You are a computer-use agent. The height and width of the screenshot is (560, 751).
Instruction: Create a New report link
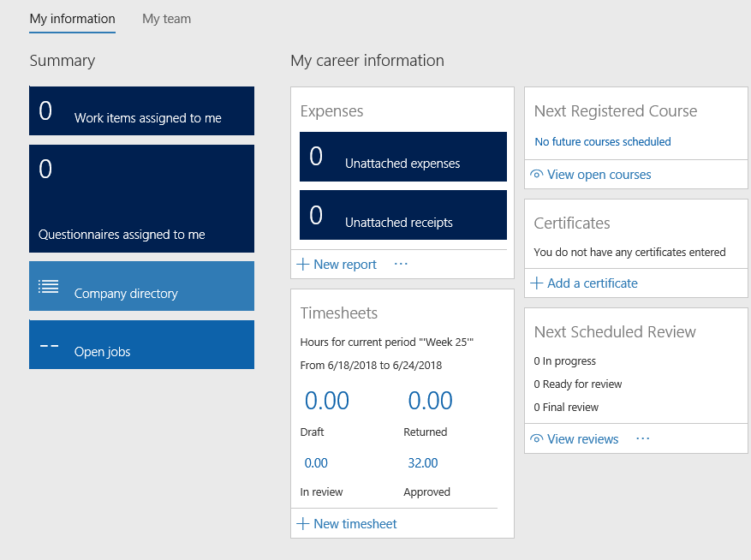pyautogui.click(x=345, y=265)
